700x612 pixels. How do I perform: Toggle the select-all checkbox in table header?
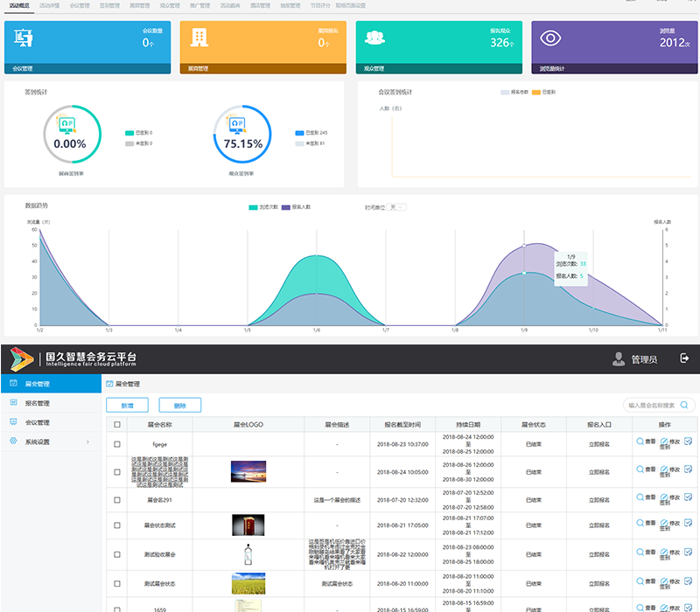point(117,425)
